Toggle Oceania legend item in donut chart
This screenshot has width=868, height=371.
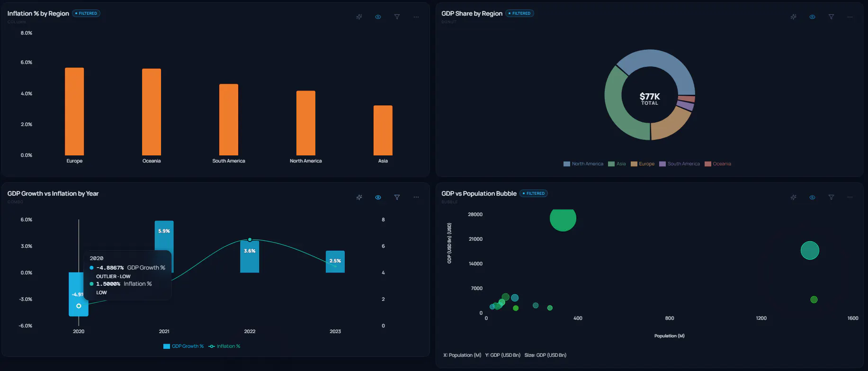pos(718,164)
